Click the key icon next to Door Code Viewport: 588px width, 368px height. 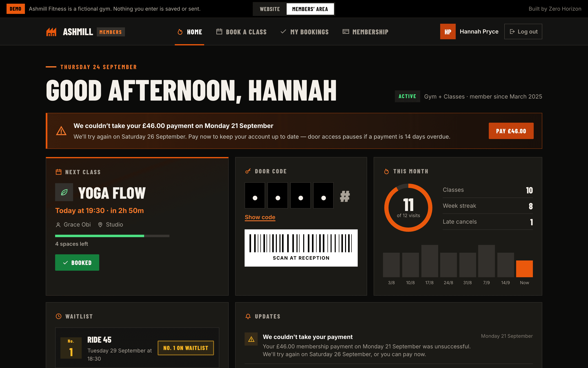248,171
